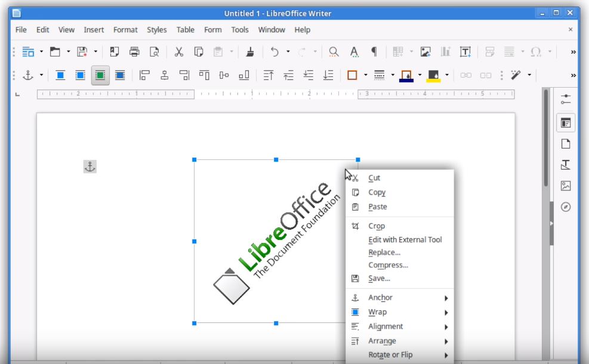Open the recent files dropdown arrow
This screenshot has height=364, width=589.
(69, 51)
